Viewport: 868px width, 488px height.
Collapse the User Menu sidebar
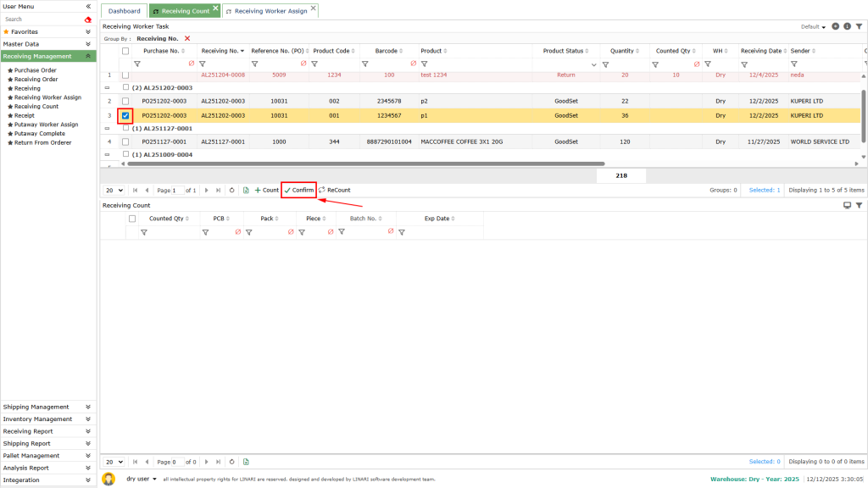click(88, 6)
